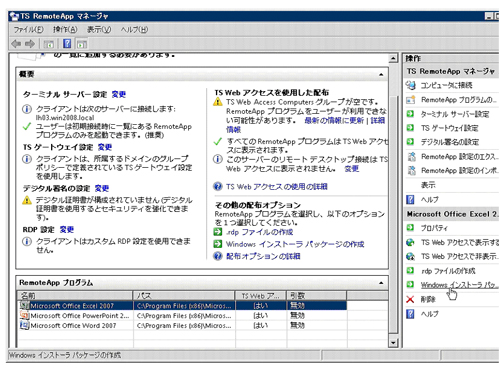The image size is (500, 368).
Task: Click lh03.win2008.local server name text
Action: [65, 118]
